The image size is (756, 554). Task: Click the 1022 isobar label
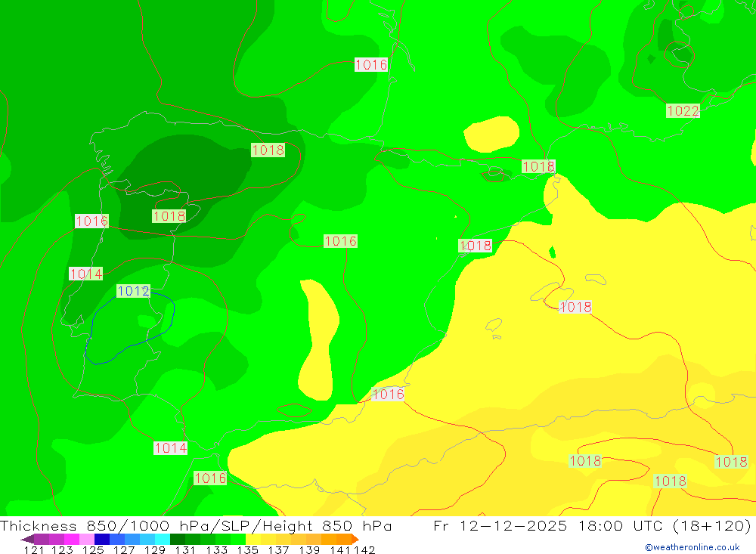coord(682,111)
